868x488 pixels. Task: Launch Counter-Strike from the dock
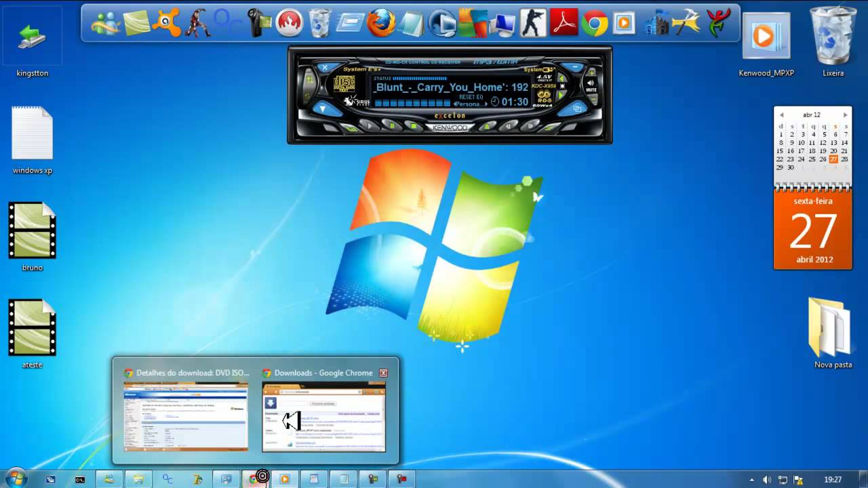coord(532,22)
